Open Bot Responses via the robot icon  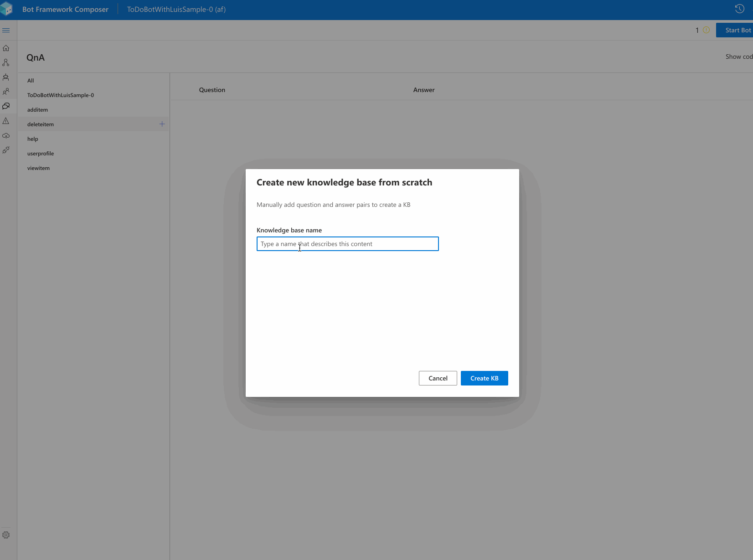point(6,77)
